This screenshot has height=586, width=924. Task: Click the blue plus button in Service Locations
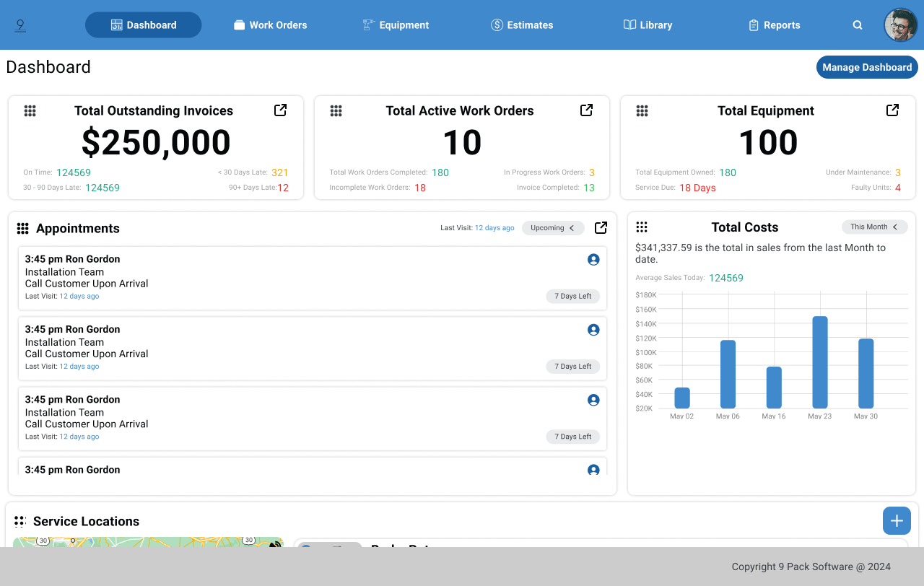tap(897, 521)
